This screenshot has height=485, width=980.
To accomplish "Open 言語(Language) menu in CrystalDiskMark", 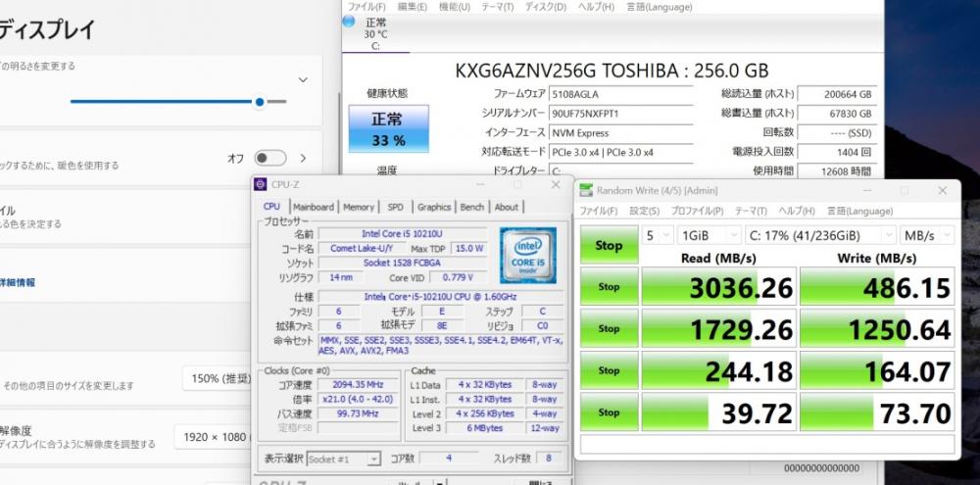I will click(x=859, y=212).
